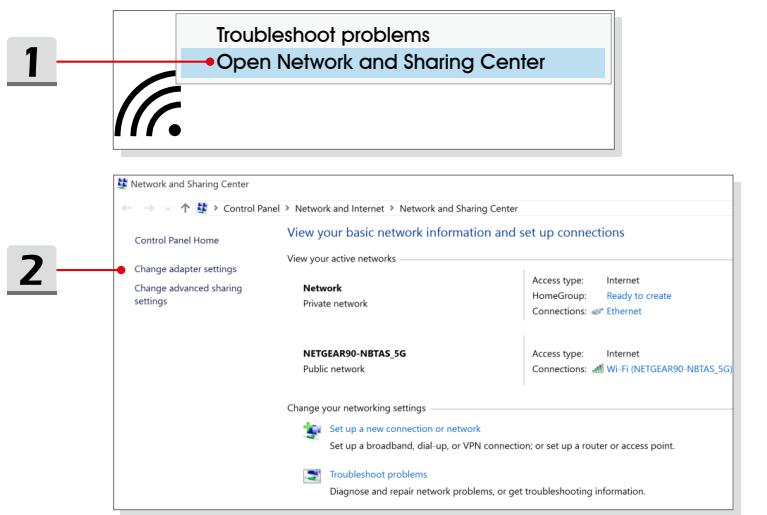This screenshot has height=515, width=767.
Task: Open the Ethernet connection link
Action: coord(624,311)
